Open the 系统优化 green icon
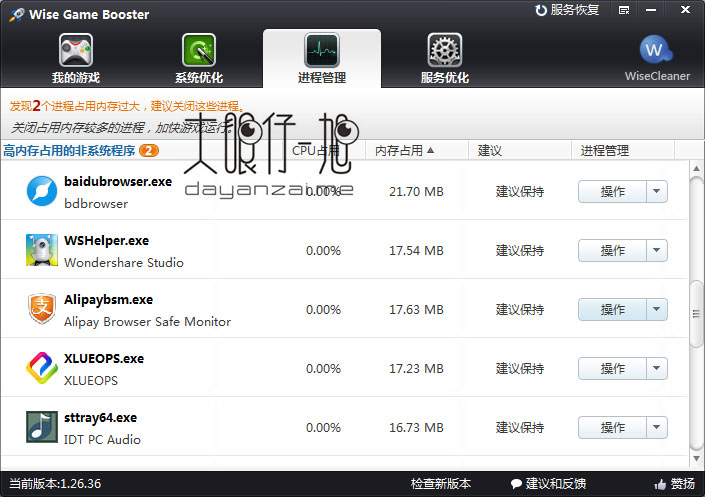Image resolution: width=705 pixels, height=497 pixels. tap(199, 50)
